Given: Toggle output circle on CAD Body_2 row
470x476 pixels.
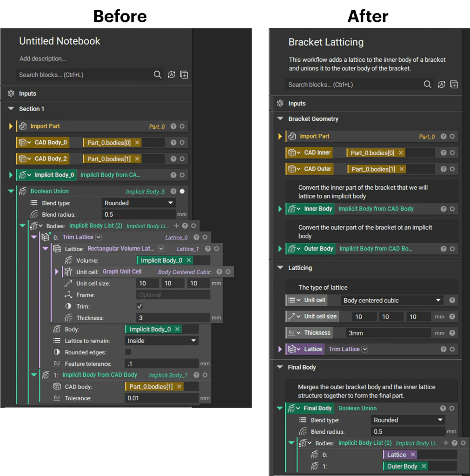Looking at the screenshot, I should click(x=182, y=159).
